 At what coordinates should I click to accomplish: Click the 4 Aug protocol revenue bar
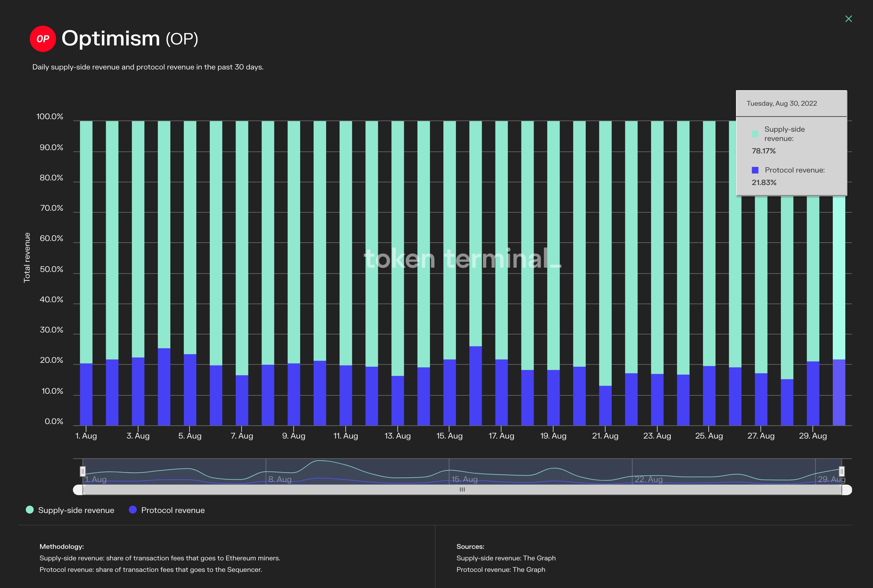coord(164,387)
